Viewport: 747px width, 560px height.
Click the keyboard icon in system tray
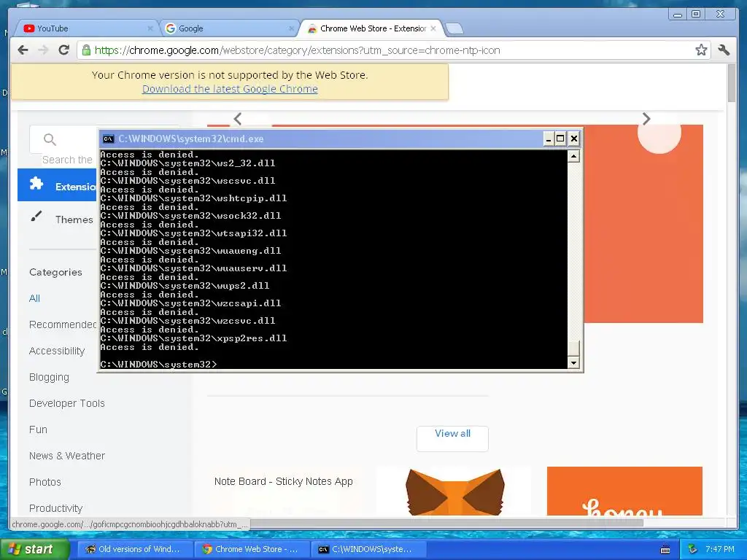coord(665,550)
